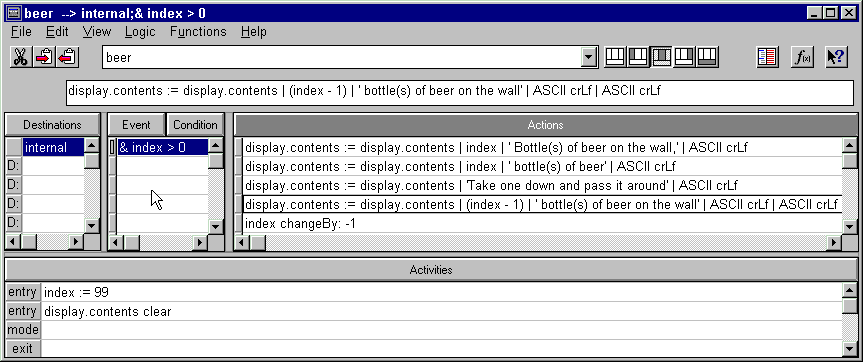This screenshot has height=362, width=863.
Task: Toggle the pressed layout icon with middle pane shaded
Action: click(661, 57)
